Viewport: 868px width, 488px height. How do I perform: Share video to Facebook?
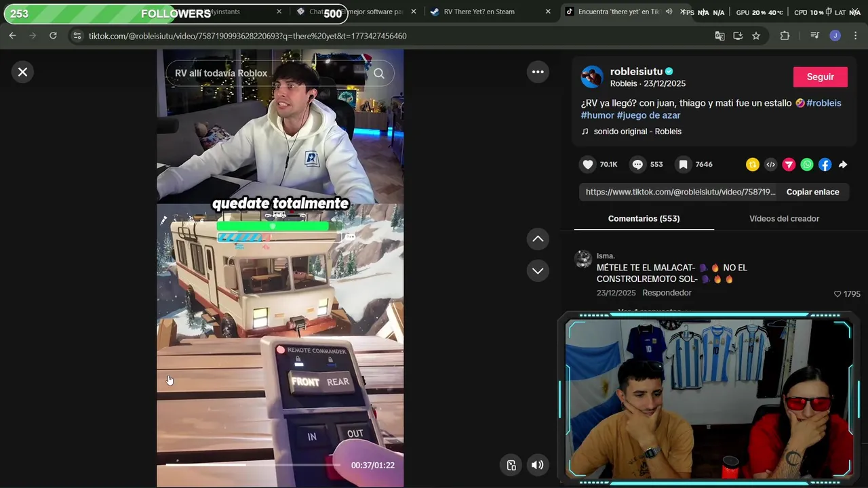825,164
